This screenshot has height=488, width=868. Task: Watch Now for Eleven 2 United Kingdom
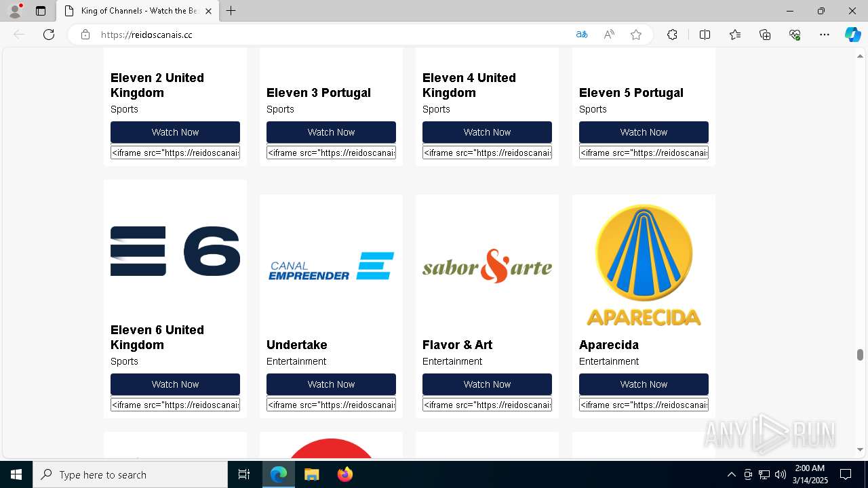(175, 132)
